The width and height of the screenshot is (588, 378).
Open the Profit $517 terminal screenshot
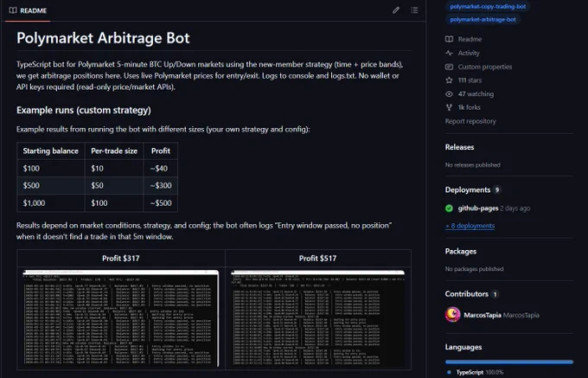pyautogui.click(x=317, y=318)
